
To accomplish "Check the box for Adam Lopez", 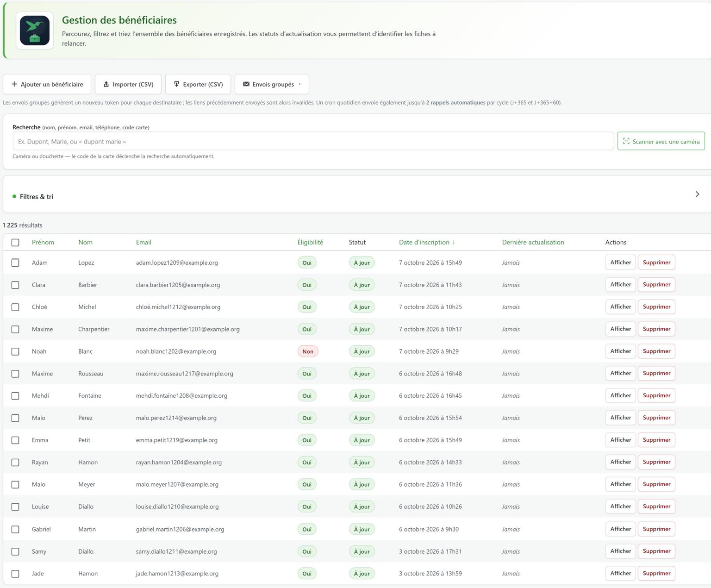I will pyautogui.click(x=15, y=263).
